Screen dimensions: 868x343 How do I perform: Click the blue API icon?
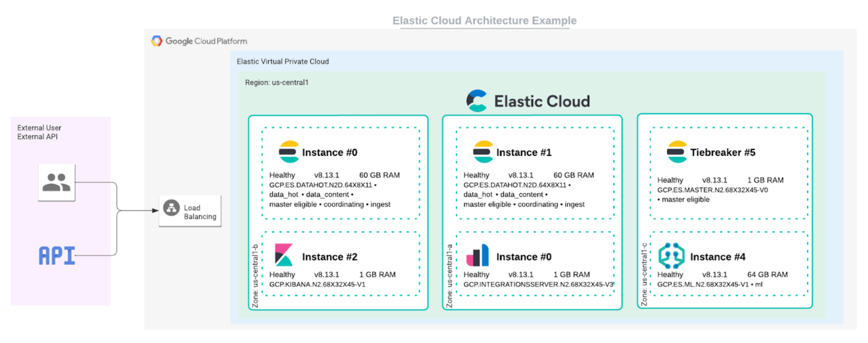pyautogui.click(x=57, y=255)
